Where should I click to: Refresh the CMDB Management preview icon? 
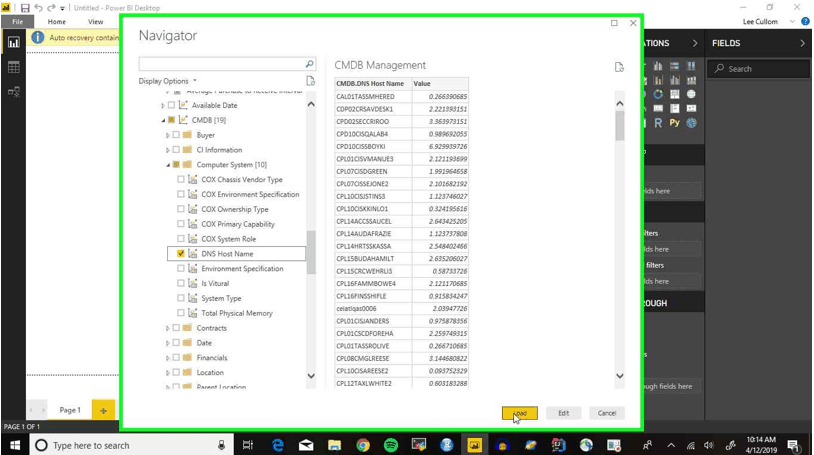pos(619,67)
